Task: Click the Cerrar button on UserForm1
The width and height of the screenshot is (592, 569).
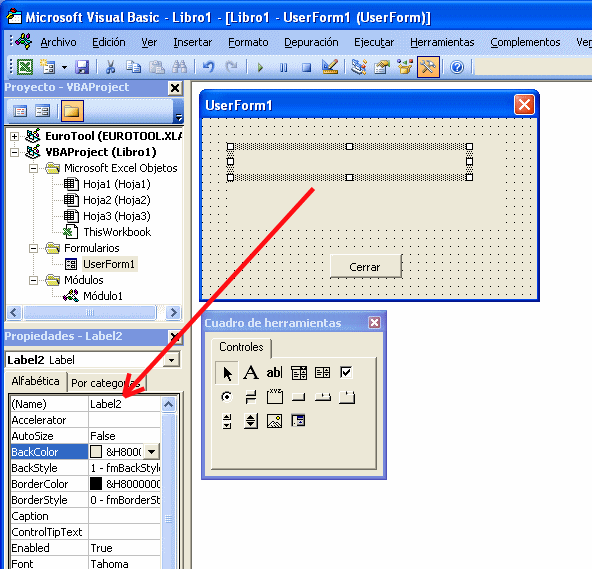Action: coord(365,267)
